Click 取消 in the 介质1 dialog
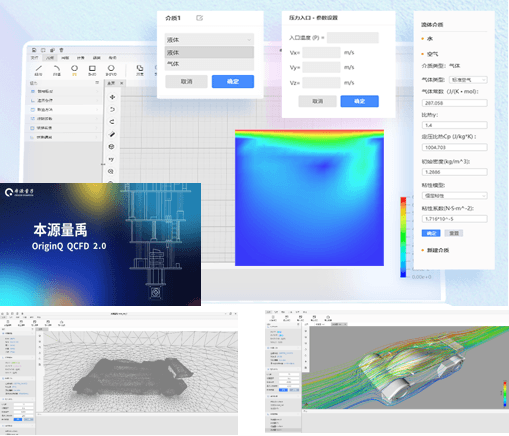The width and height of the screenshot is (509, 436). (x=186, y=82)
